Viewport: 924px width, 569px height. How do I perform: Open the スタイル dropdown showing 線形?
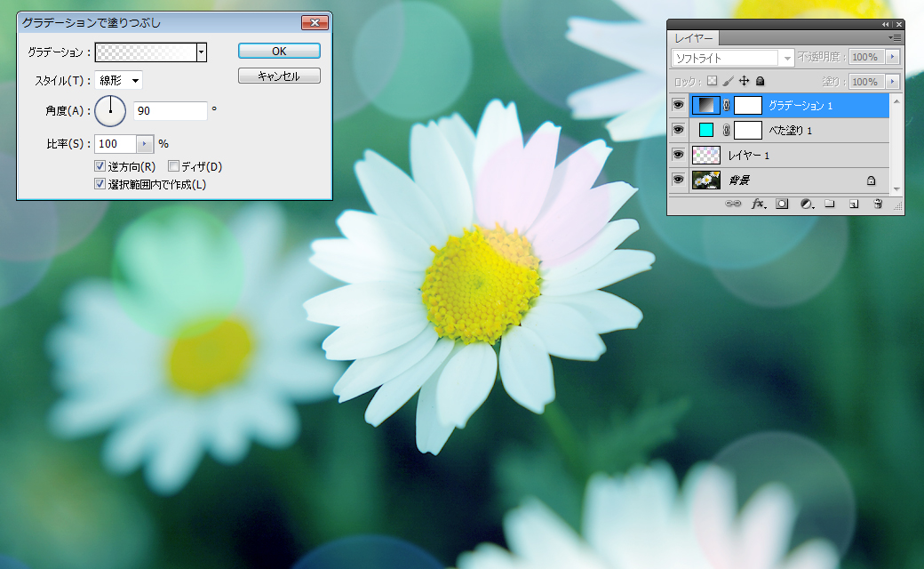pos(118,80)
